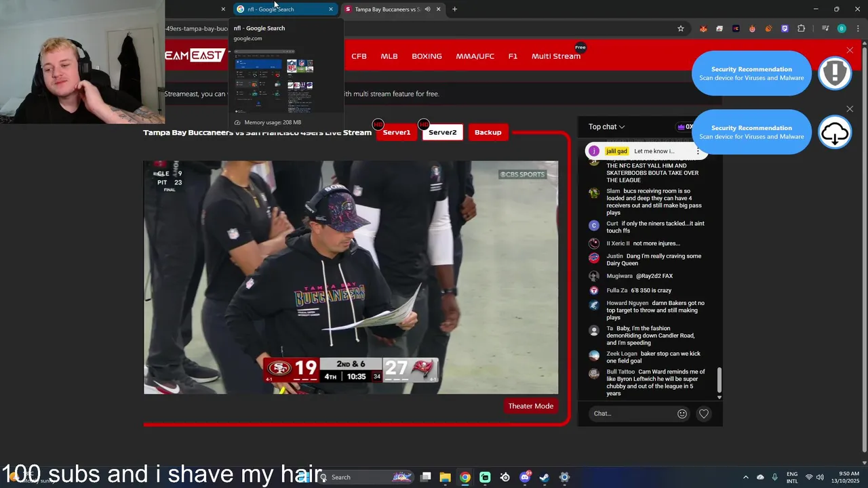Image resolution: width=868 pixels, height=488 pixels.
Task: Open Discord from the taskbar
Action: pyautogui.click(x=524, y=477)
